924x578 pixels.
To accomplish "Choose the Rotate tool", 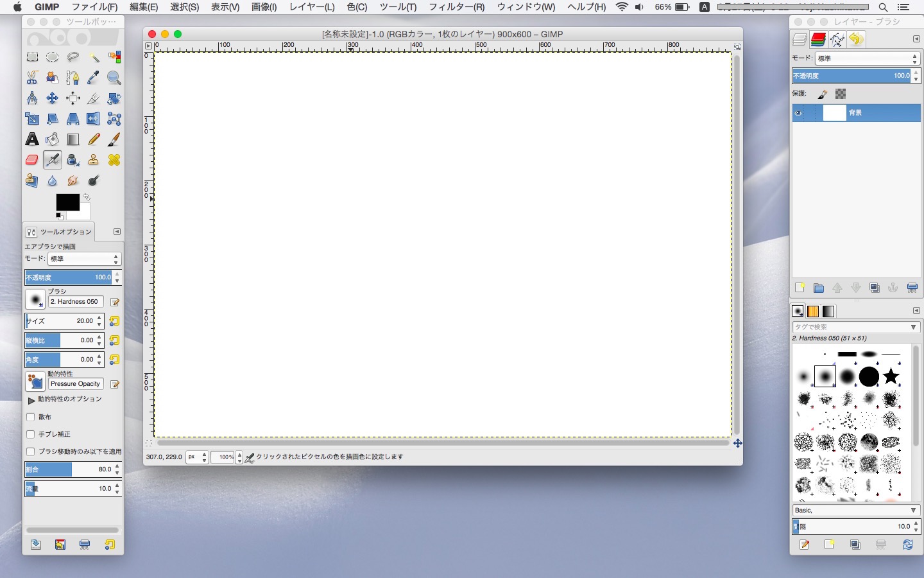I will click(114, 98).
